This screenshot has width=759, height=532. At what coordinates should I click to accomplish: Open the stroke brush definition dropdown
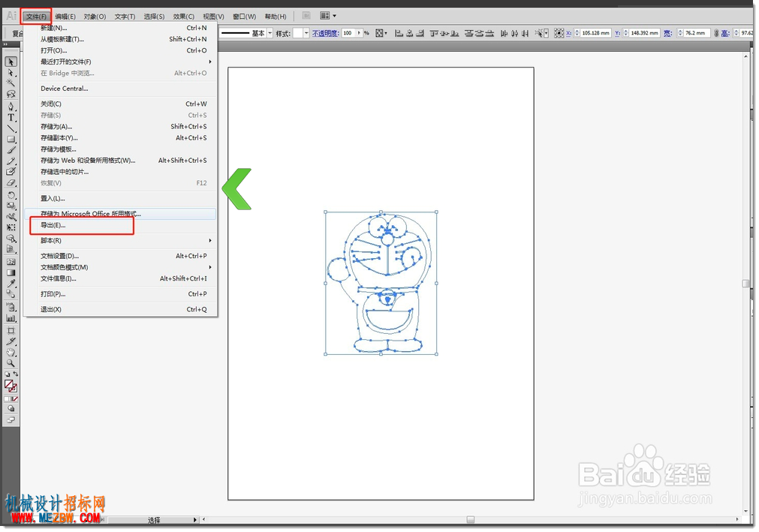coord(270,33)
